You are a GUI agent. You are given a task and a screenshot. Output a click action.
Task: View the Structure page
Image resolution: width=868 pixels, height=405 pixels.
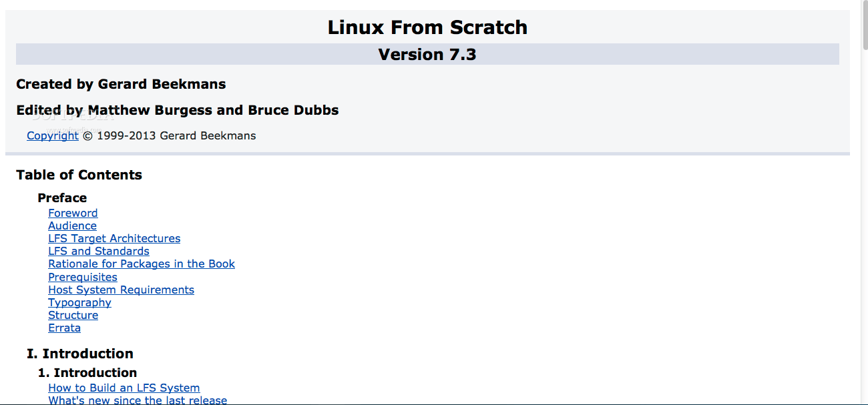click(x=73, y=315)
